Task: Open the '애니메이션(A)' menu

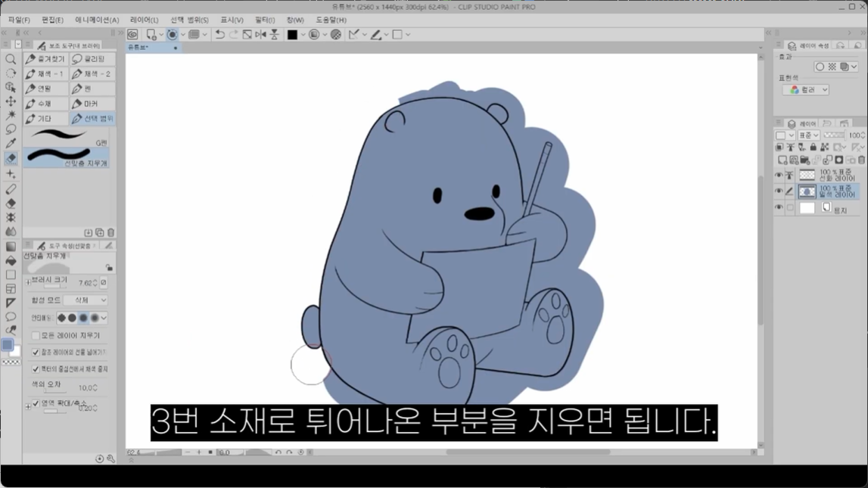Action: point(97,20)
